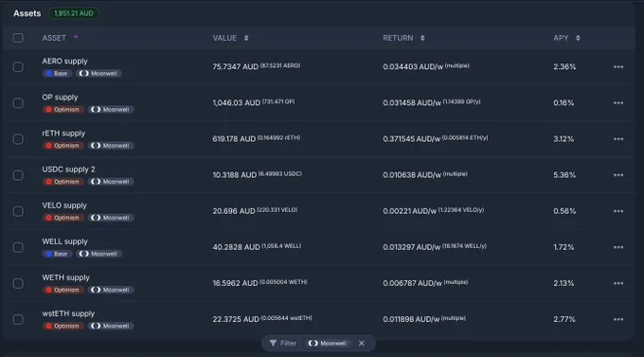This screenshot has width=644, height=357.
Task: Open more options for OP supply
Action: click(618, 103)
